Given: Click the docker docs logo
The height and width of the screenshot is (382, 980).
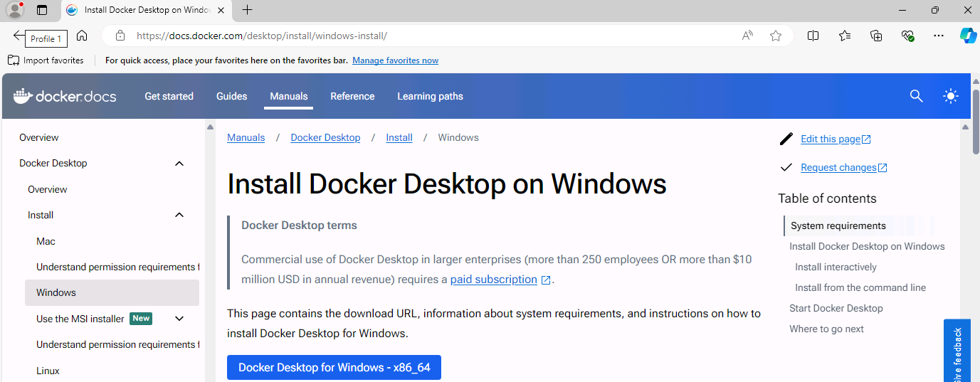Looking at the screenshot, I should (x=65, y=96).
